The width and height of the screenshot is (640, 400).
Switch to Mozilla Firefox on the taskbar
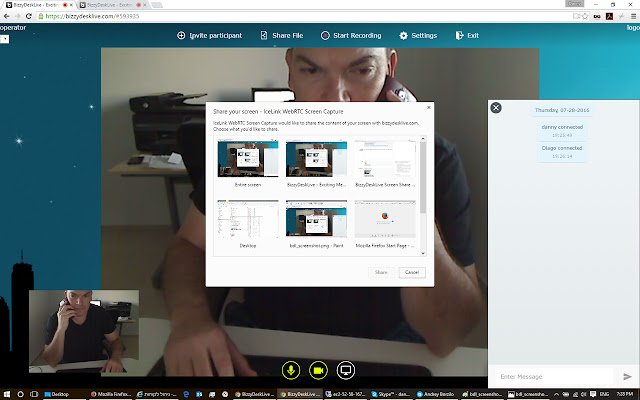[x=111, y=394]
